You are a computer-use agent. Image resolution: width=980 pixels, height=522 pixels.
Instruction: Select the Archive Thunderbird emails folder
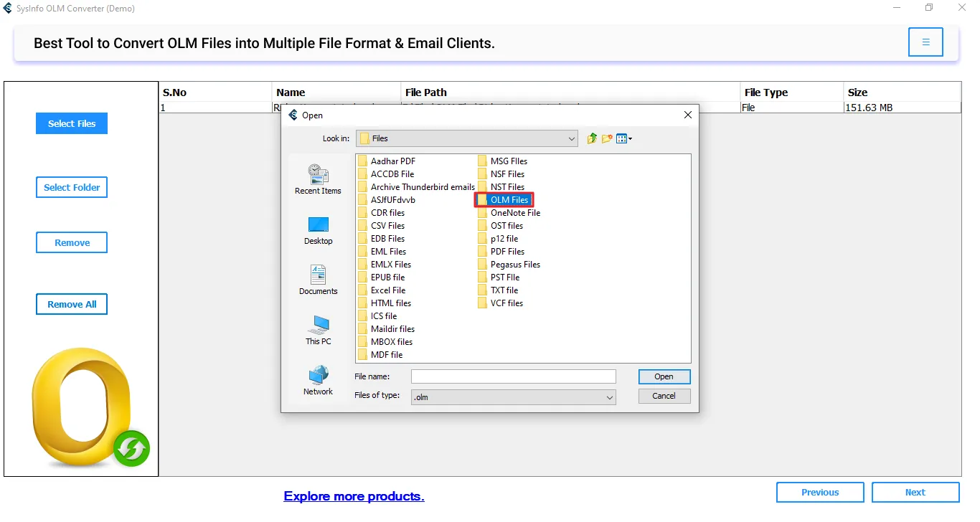pyautogui.click(x=416, y=187)
